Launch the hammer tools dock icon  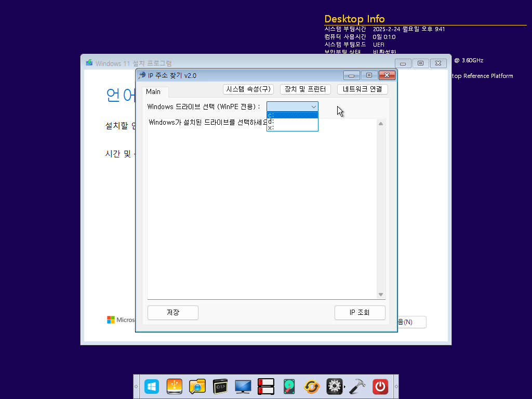click(357, 387)
